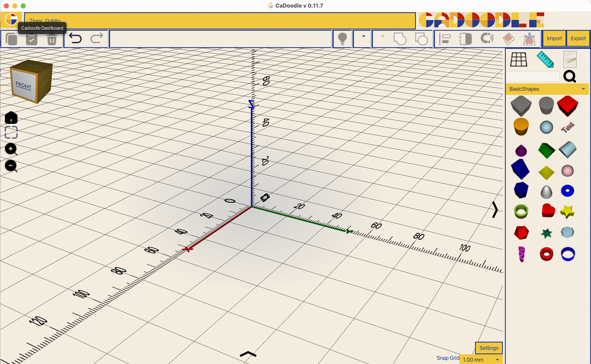This screenshot has width=591, height=364.
Task: Select the red icosahedron shape
Action: 521,233
